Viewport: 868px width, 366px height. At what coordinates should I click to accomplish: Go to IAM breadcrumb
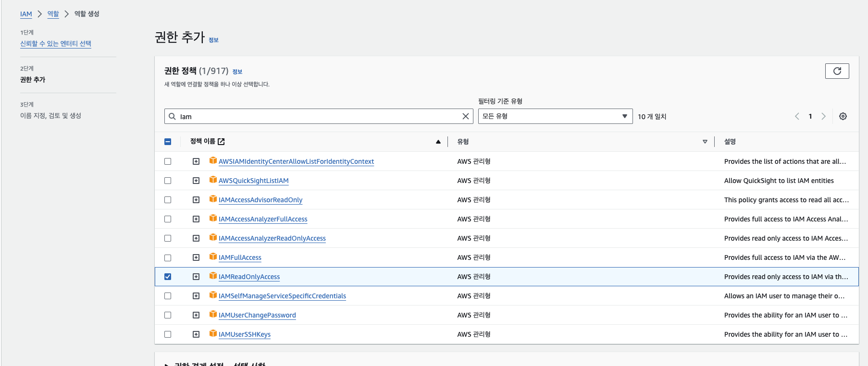tap(26, 14)
